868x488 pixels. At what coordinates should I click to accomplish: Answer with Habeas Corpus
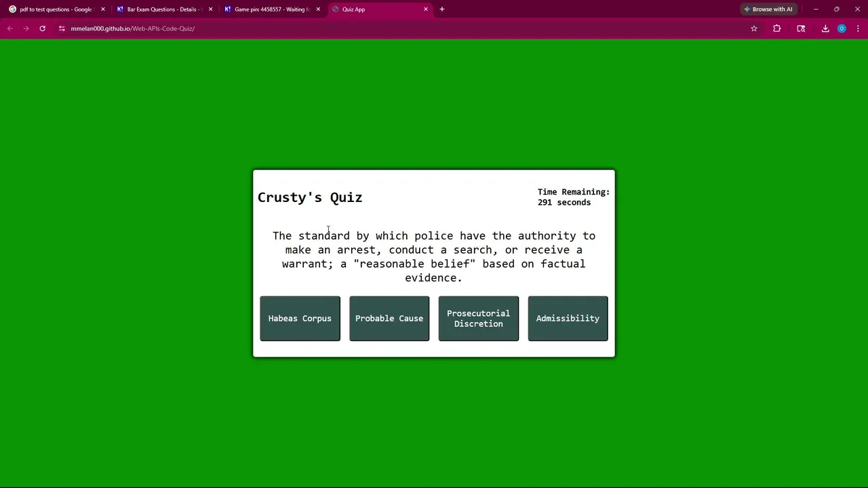300,319
